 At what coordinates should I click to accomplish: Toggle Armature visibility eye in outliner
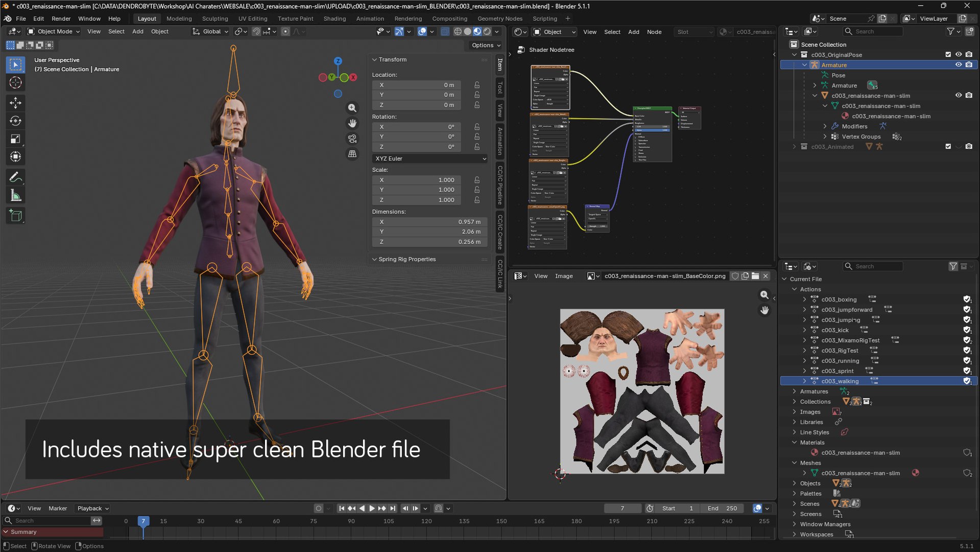click(x=959, y=65)
